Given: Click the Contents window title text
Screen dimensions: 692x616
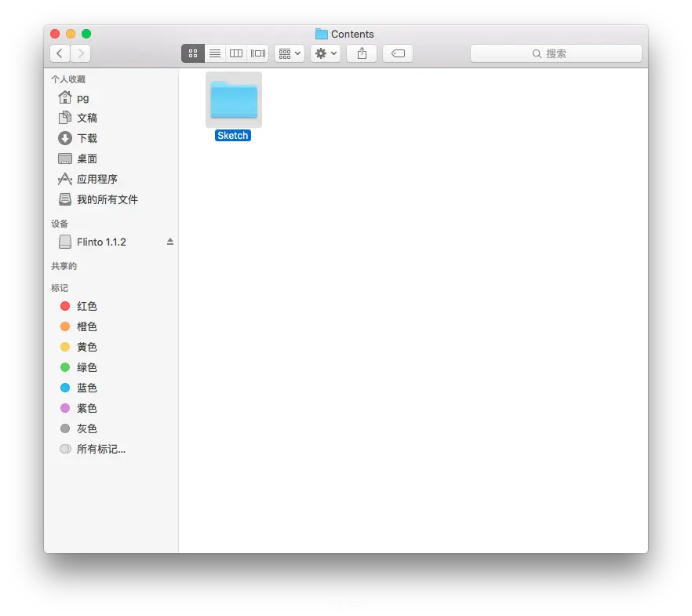Looking at the screenshot, I should [352, 34].
